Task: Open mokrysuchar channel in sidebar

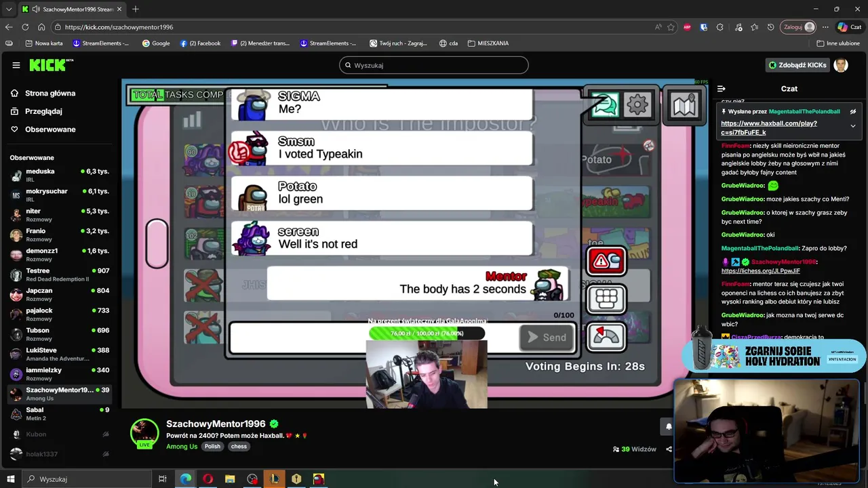Action: [x=60, y=195]
